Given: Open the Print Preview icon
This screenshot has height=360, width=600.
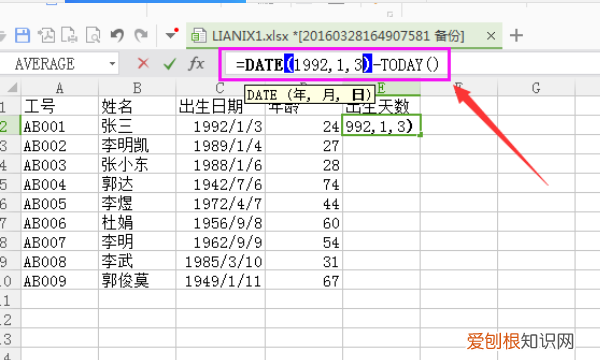Looking at the screenshot, I should (x=93, y=35).
